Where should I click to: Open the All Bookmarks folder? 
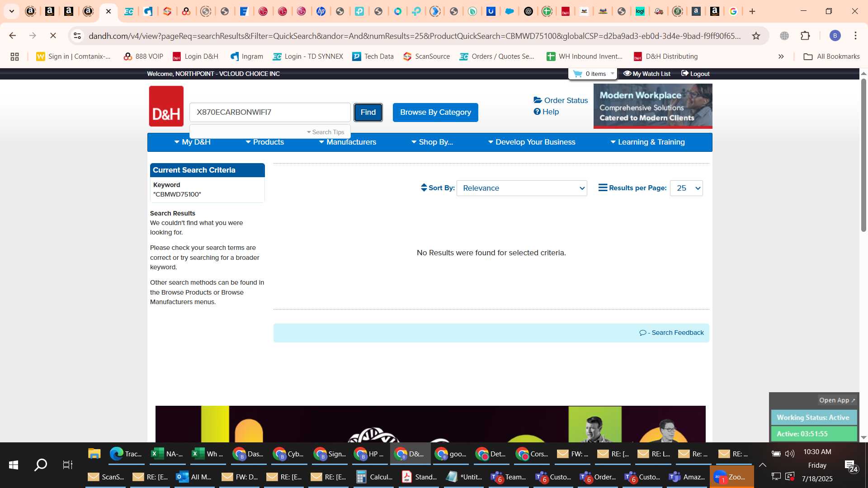pos(831,56)
